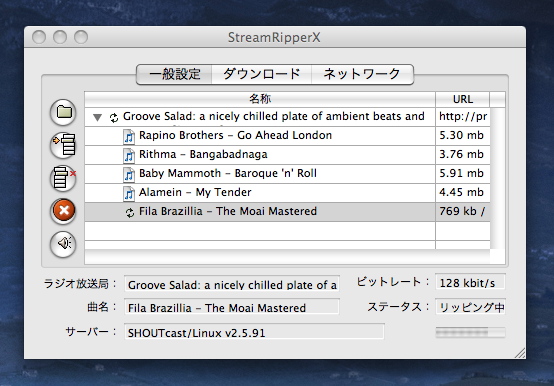Click the stream list vertical scrollbar
The width and height of the screenshot is (554, 386).
pos(497,178)
